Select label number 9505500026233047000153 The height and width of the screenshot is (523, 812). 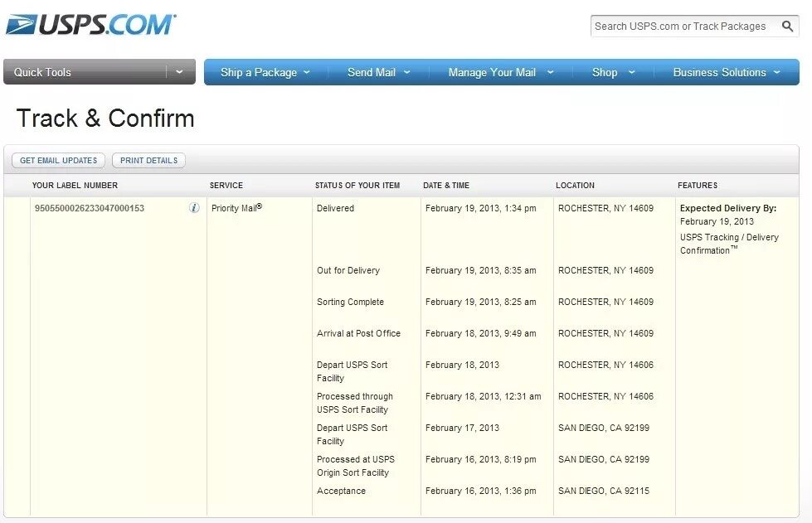click(x=90, y=209)
